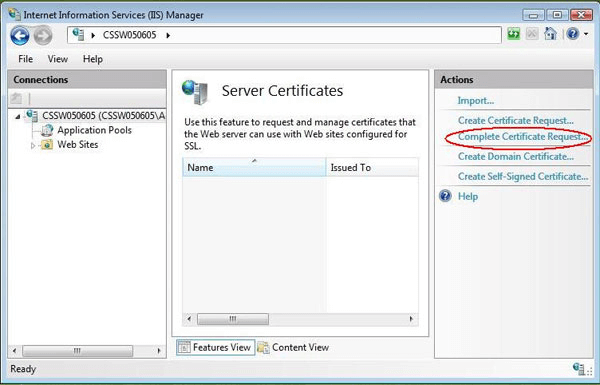Click the certificates list horizontal scrollbar thumb

click(x=233, y=319)
